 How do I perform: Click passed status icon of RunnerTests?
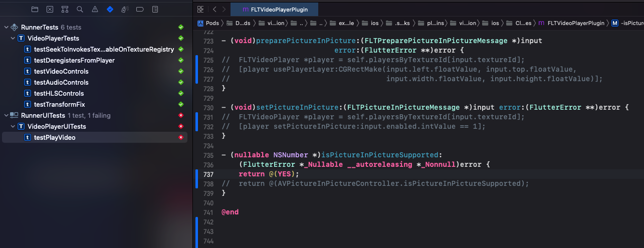[x=181, y=27]
